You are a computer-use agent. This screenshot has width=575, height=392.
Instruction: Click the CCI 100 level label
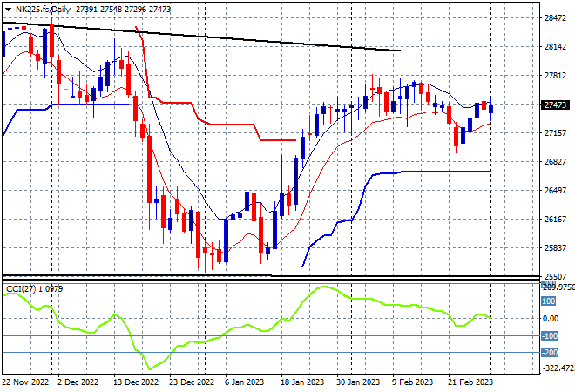pos(549,301)
